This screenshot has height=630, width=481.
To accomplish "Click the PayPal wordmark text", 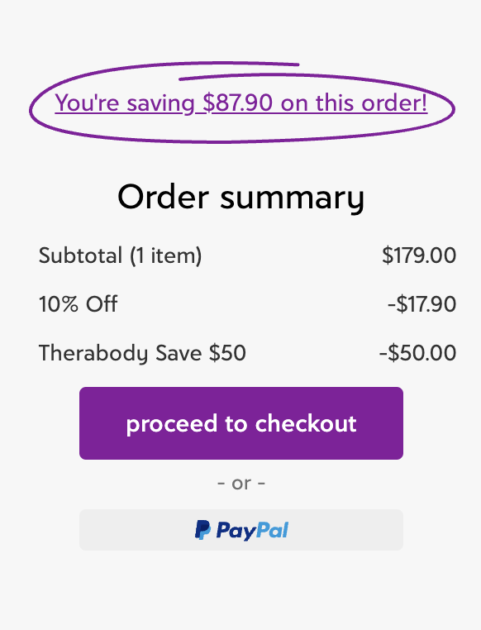I will tap(252, 530).
